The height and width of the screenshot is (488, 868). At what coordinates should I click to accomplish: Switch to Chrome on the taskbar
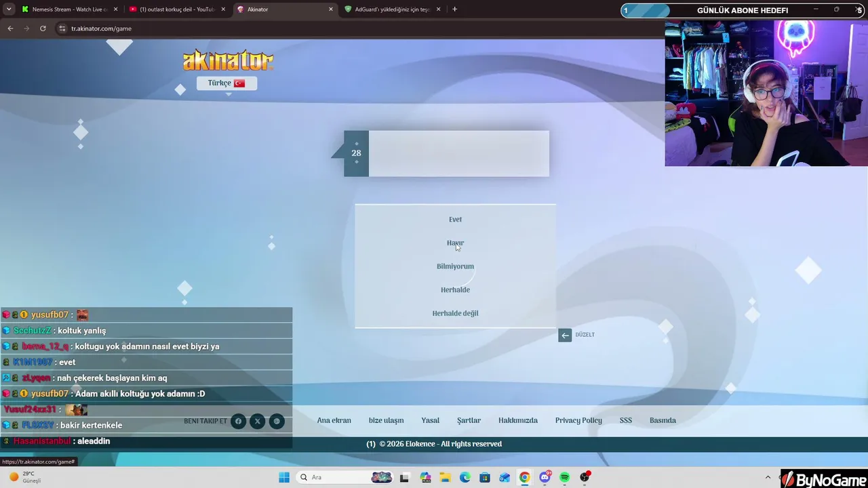click(525, 477)
